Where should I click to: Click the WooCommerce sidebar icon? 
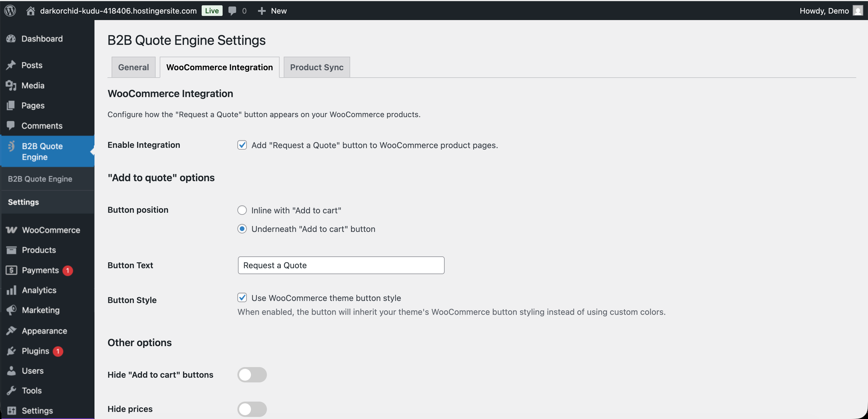11,230
